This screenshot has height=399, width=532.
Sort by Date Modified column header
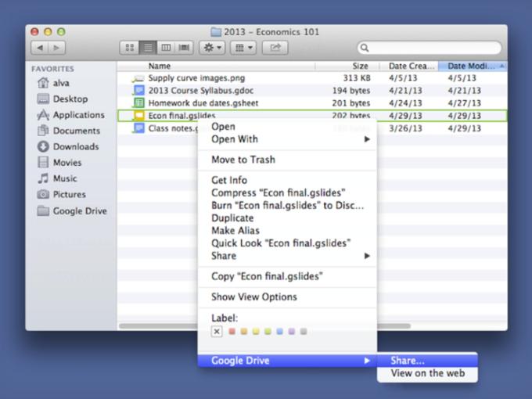click(471, 66)
